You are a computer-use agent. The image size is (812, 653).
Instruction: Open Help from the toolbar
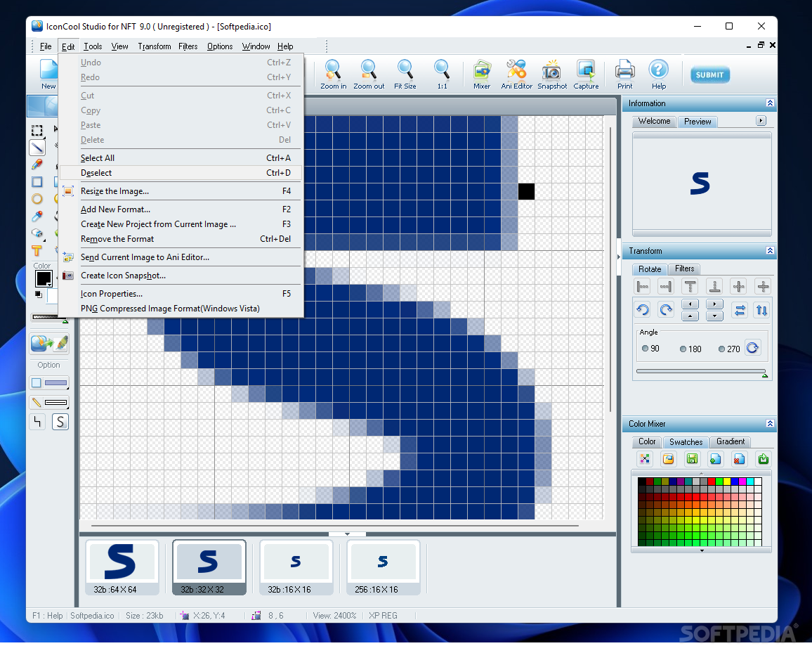(x=659, y=75)
